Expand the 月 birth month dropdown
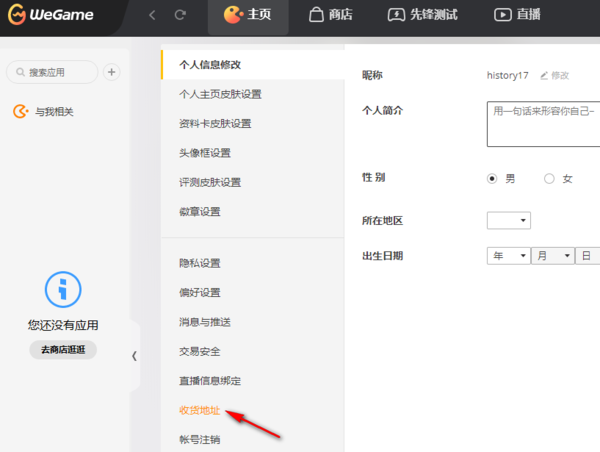Image resolution: width=600 pixels, height=452 pixels. point(553,256)
